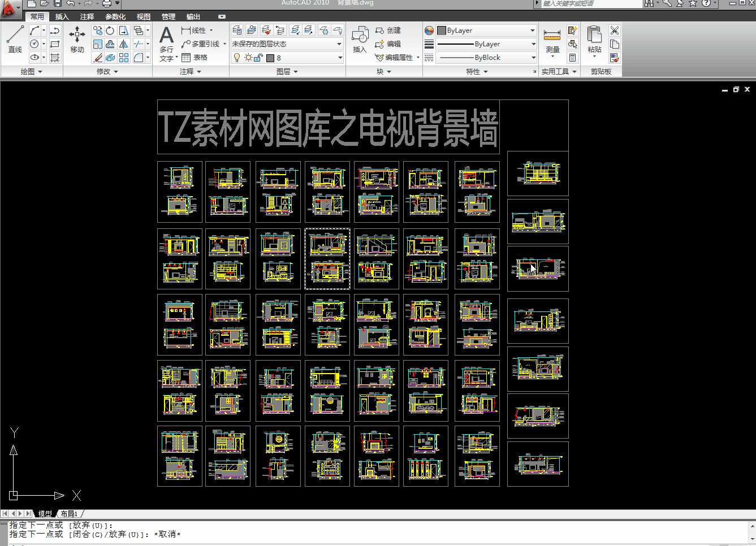Click the 表格 (Table) button
Viewport: 756px width, 546px height.
point(195,58)
